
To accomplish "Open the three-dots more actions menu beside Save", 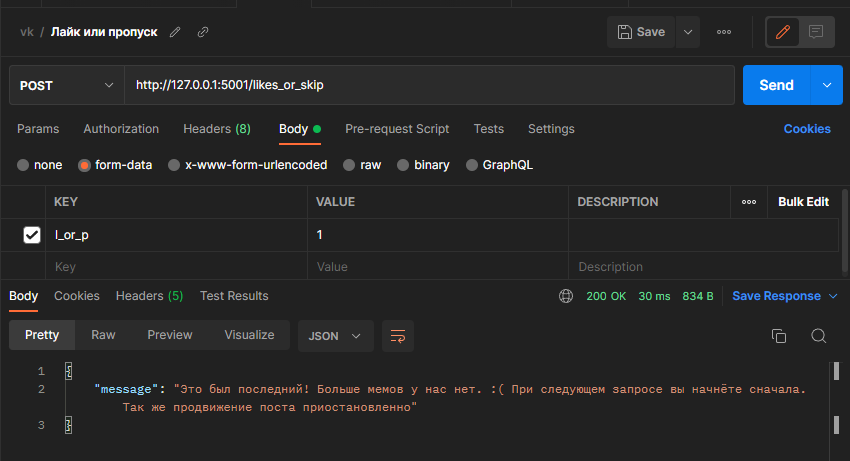I will click(x=724, y=32).
